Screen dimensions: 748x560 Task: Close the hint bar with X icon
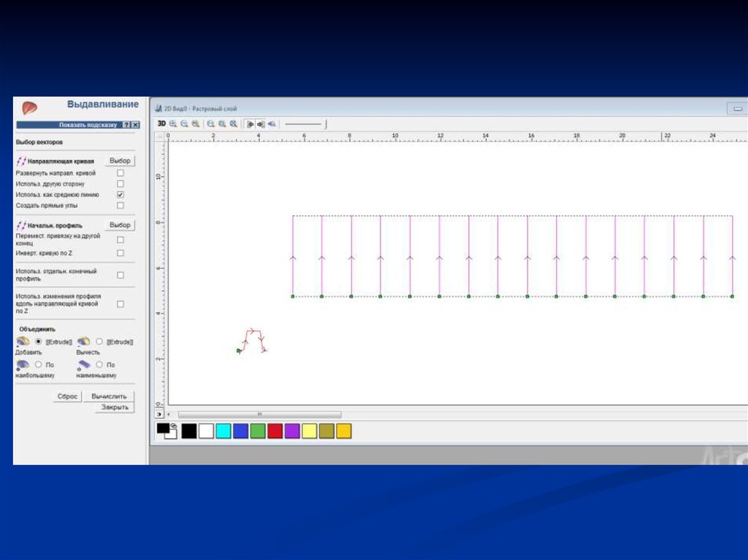click(135, 126)
